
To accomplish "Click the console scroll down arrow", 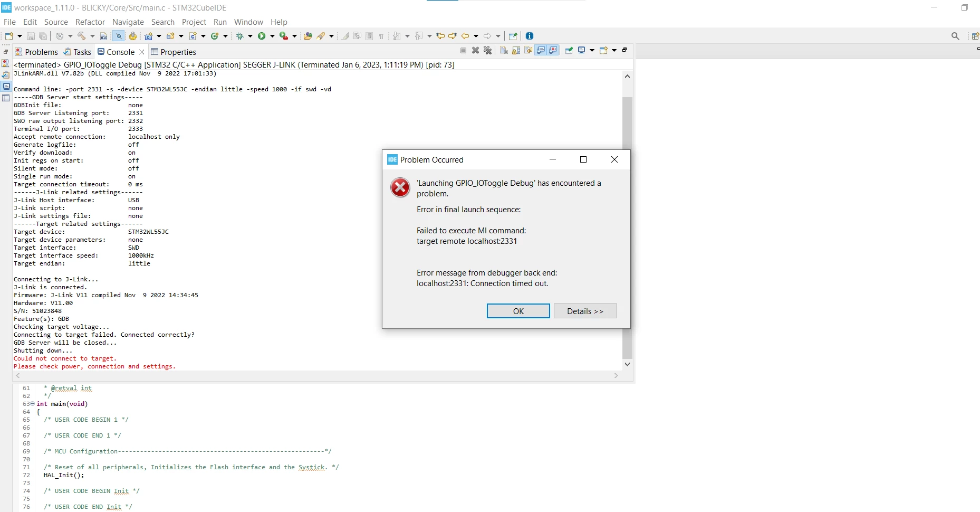I will click(x=627, y=364).
